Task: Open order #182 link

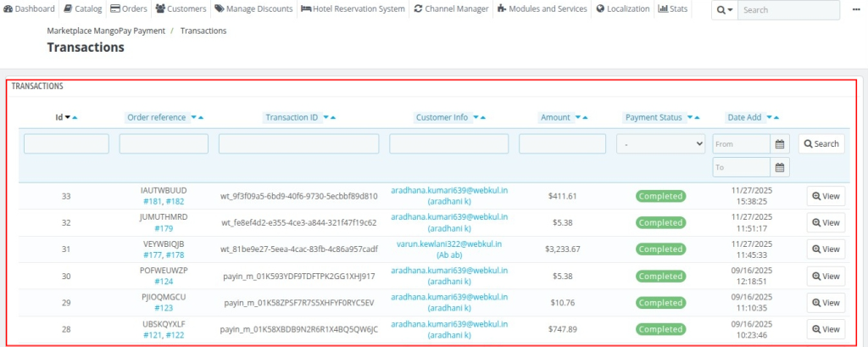Action: 175,202
